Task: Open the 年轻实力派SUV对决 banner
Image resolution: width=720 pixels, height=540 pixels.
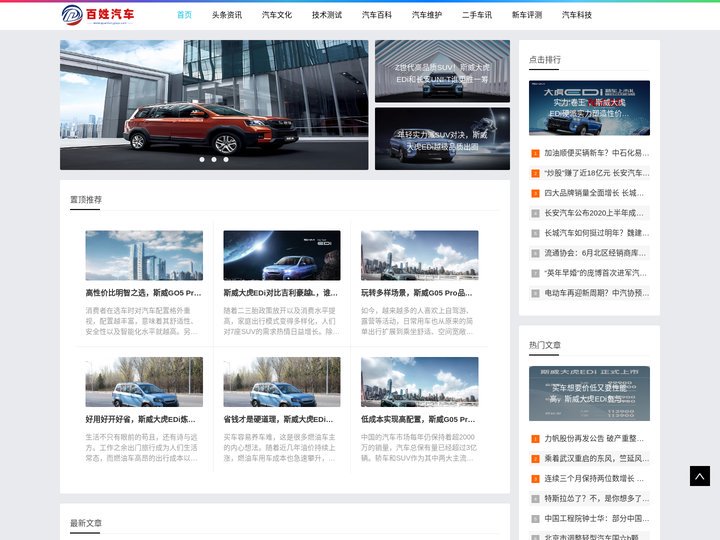Action: [442, 139]
